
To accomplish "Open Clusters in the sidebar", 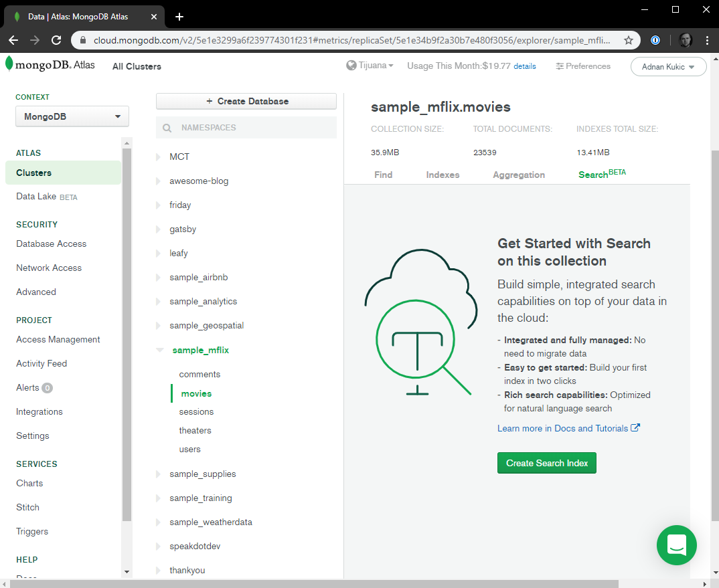I will tap(64, 173).
